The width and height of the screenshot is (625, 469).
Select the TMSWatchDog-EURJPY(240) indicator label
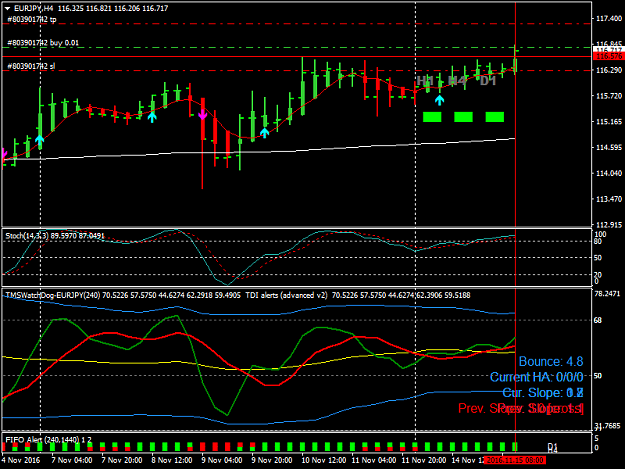pyautogui.click(x=53, y=295)
